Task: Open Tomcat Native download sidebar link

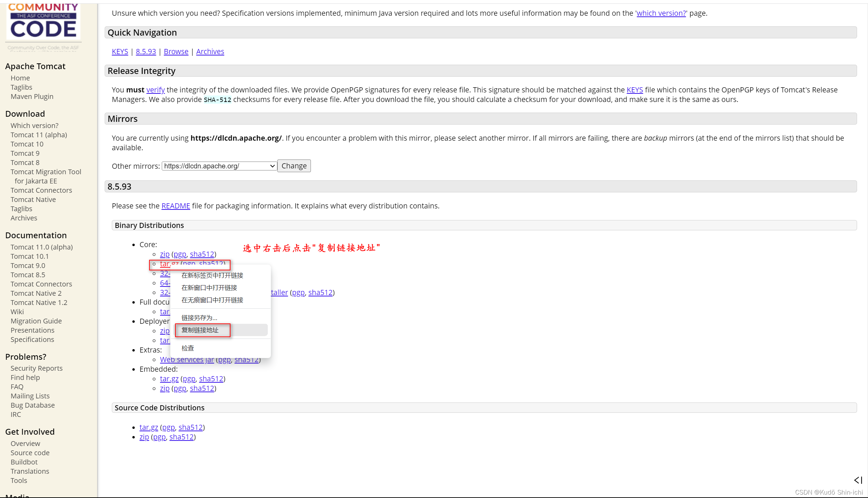Action: pyautogui.click(x=33, y=200)
